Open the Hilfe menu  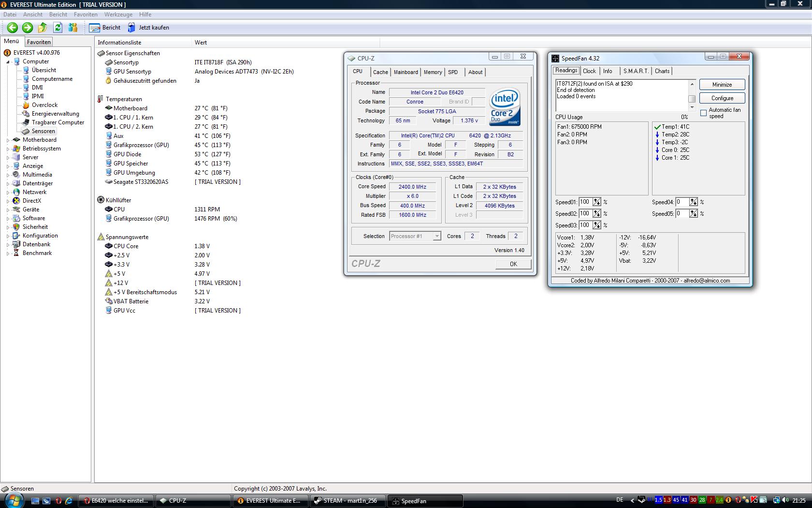coord(145,15)
